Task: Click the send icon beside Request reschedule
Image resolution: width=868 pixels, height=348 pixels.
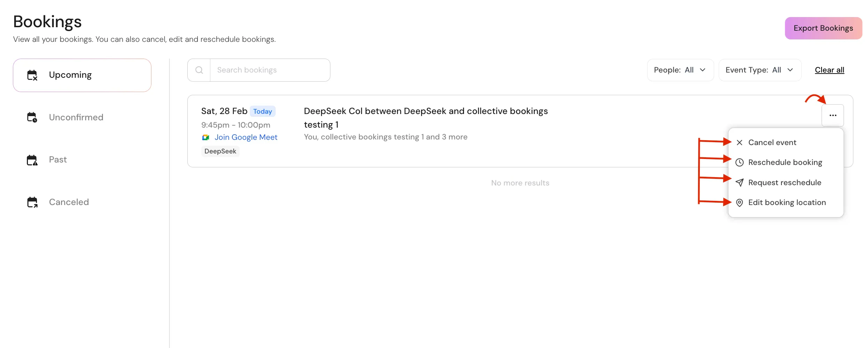Action: point(739,182)
